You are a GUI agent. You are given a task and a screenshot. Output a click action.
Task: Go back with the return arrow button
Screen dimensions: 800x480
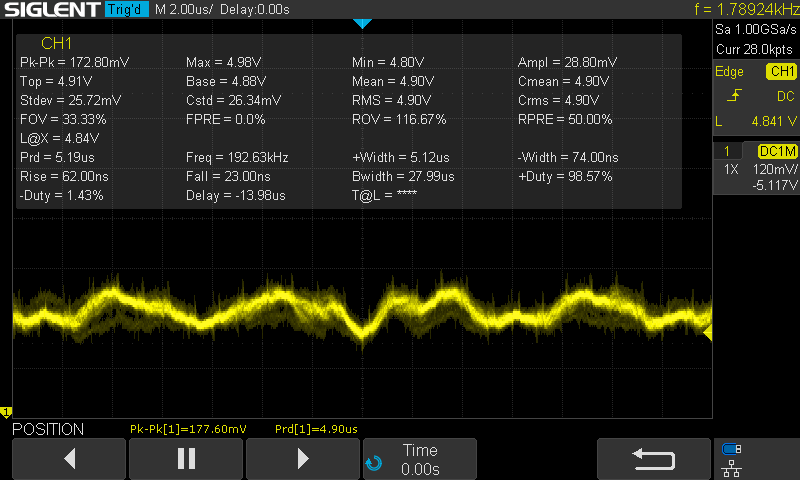click(x=654, y=458)
